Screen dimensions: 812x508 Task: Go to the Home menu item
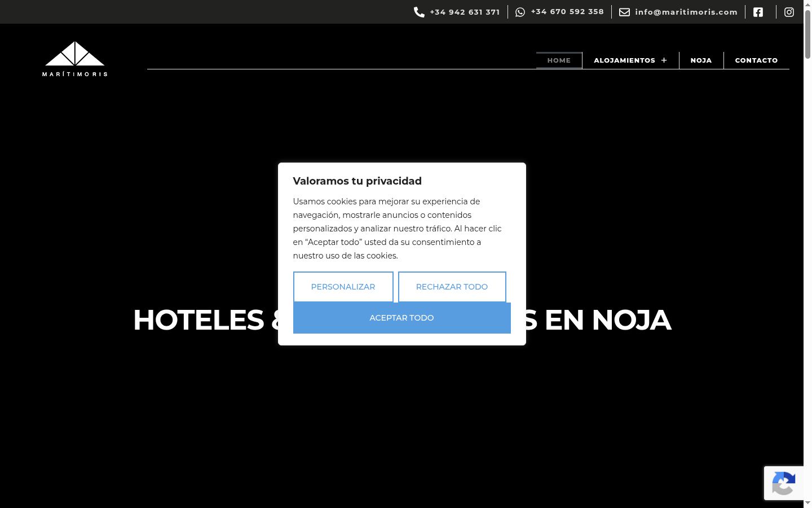559,60
